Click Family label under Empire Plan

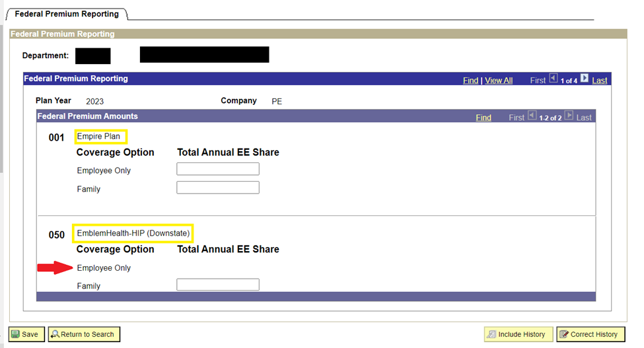point(89,189)
